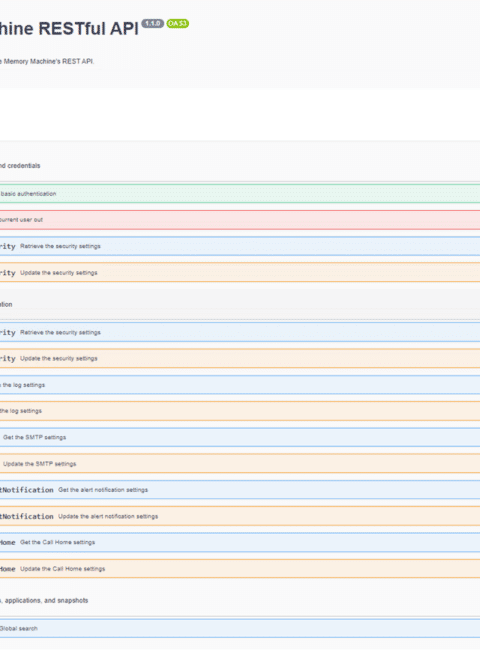Open the Get the Call Home settings row
Image resolution: width=480 pixels, height=650 pixels.
tap(240, 542)
